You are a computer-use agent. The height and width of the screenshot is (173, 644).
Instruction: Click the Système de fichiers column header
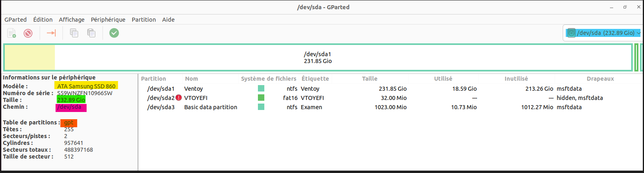(268, 79)
